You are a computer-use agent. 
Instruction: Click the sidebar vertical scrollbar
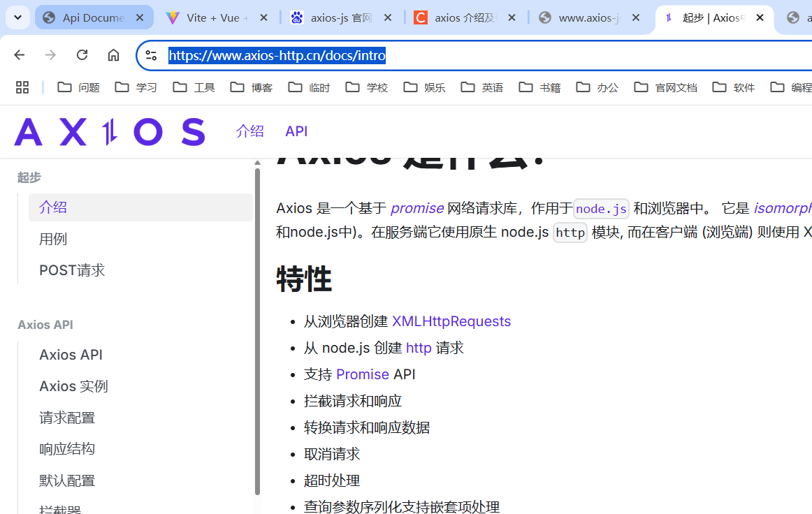(x=257, y=331)
